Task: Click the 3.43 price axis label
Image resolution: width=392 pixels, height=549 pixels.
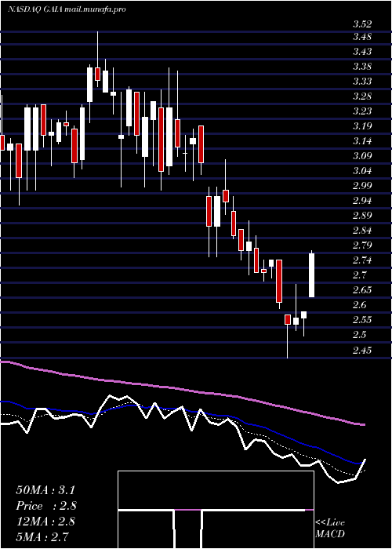Action: [x=362, y=52]
